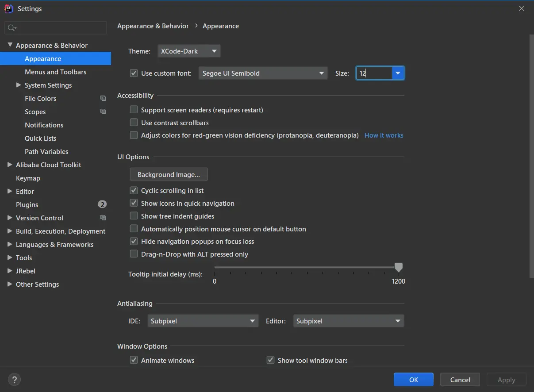Expand the Editor settings node
The height and width of the screenshot is (392, 534).
click(10, 191)
